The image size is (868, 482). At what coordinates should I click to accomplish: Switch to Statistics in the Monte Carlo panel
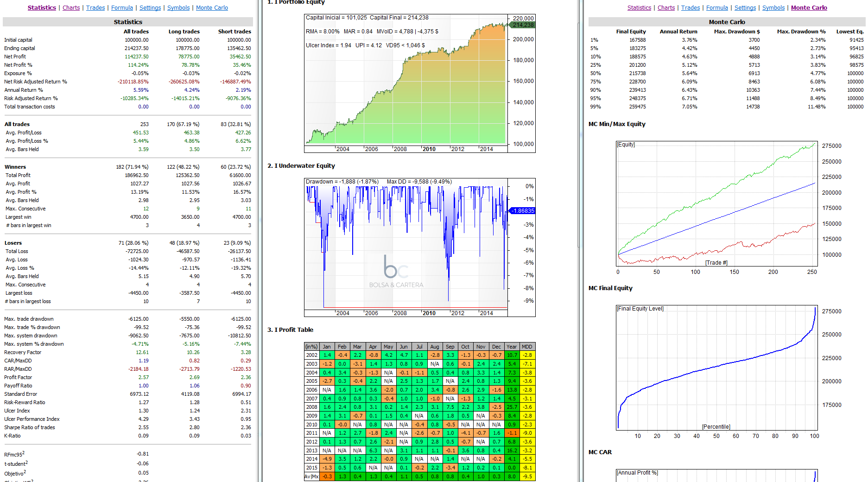click(x=639, y=8)
